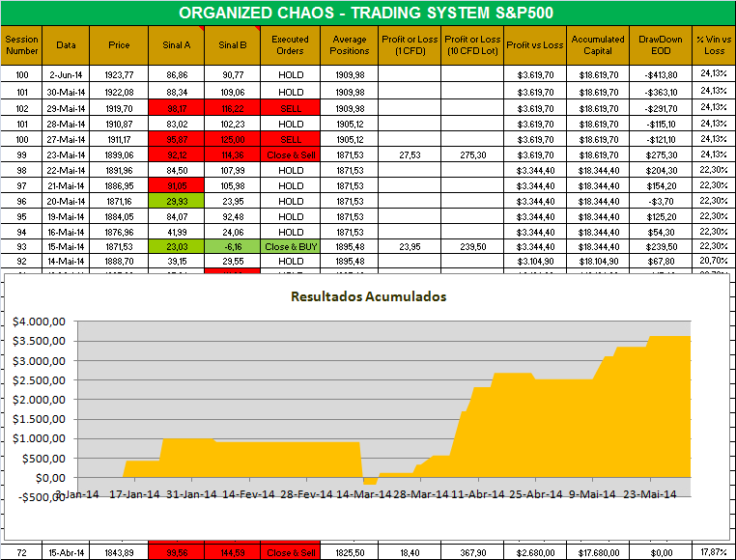
Task: Click red Sinal B cell 125,00
Action: coord(233,139)
